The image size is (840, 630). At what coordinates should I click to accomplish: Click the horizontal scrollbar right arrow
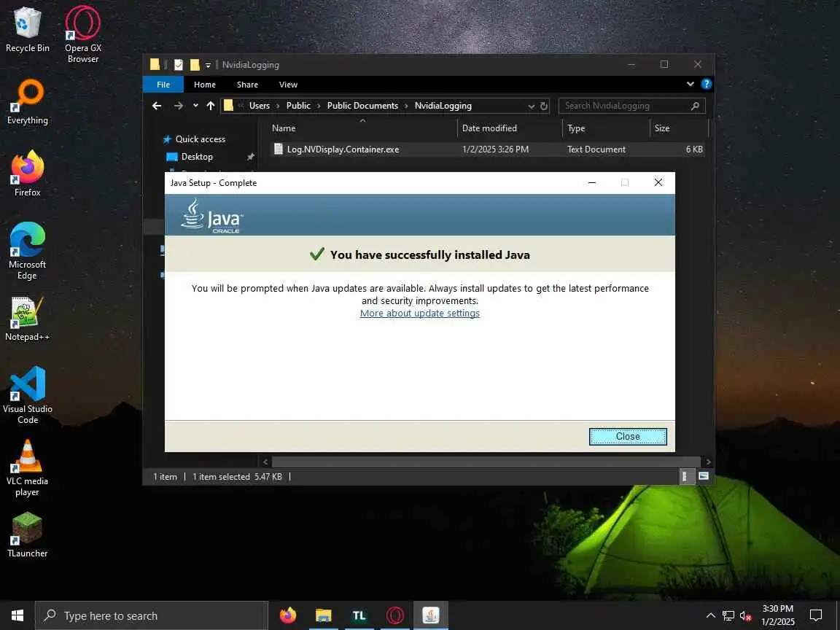coord(708,462)
